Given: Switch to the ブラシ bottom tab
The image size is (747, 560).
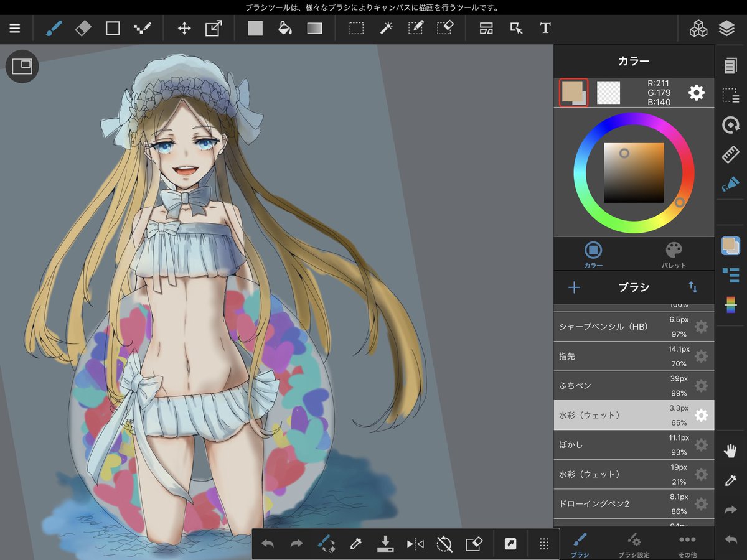Looking at the screenshot, I should 580,544.
